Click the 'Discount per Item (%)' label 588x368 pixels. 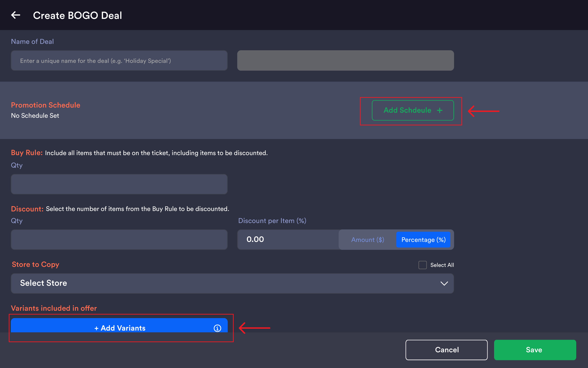272,221
